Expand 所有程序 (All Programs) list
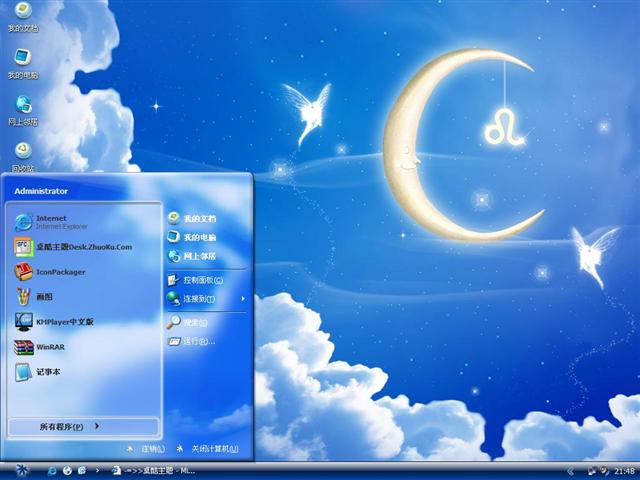The height and width of the screenshot is (480, 640). coord(68,427)
